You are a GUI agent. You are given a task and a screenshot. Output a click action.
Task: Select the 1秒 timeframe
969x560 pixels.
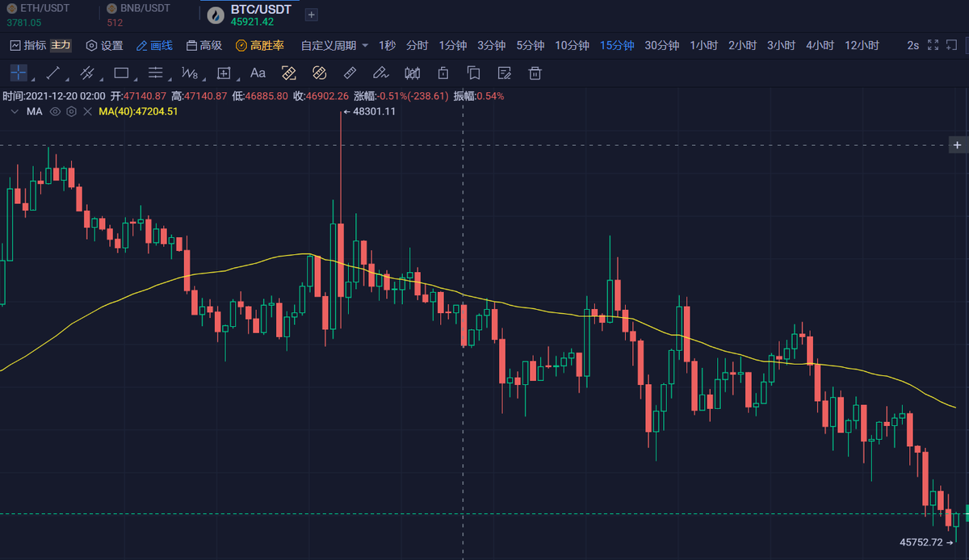(387, 45)
